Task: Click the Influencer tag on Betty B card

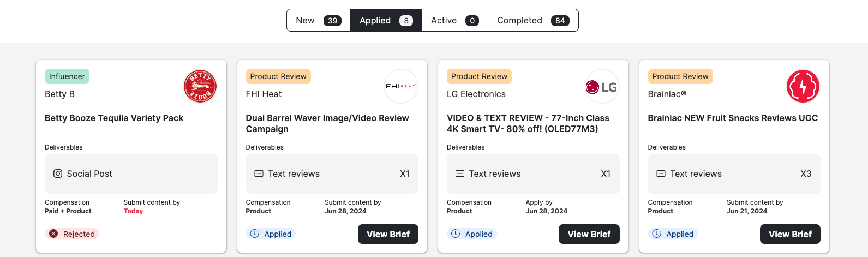Action: click(67, 76)
